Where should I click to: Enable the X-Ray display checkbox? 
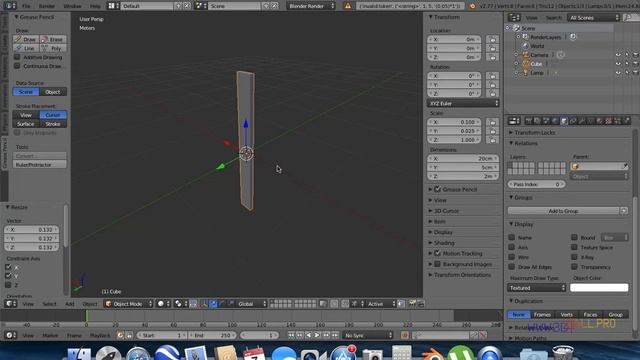tap(574, 257)
